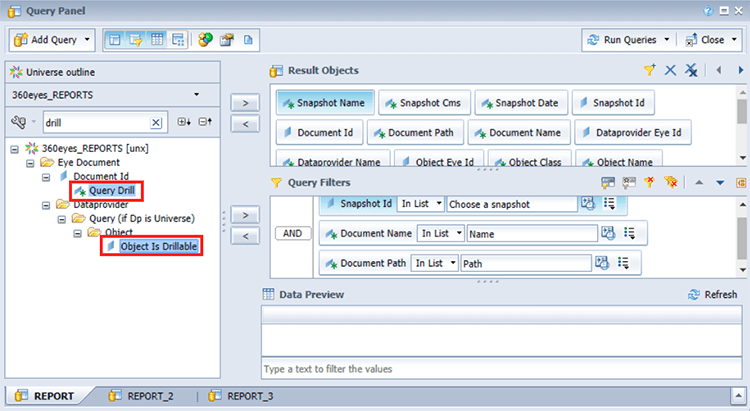The height and width of the screenshot is (411, 750).
Task: Click the Close button in toolbar
Action: click(x=705, y=40)
